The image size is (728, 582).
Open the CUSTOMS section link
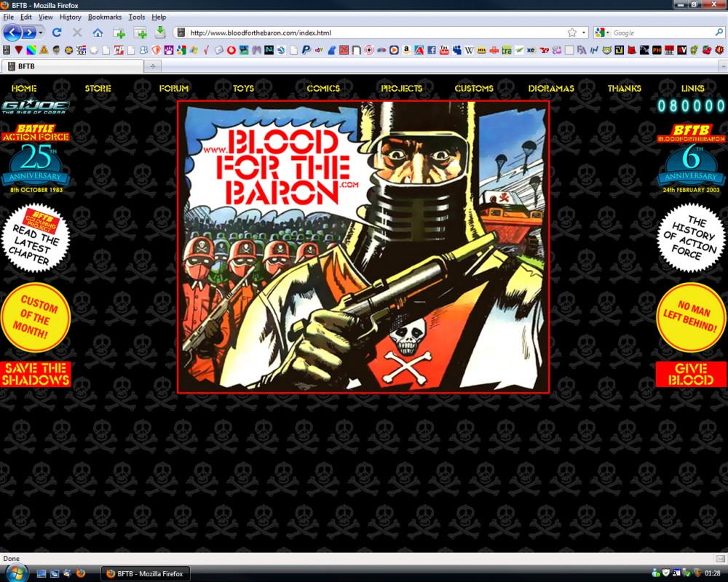point(474,88)
